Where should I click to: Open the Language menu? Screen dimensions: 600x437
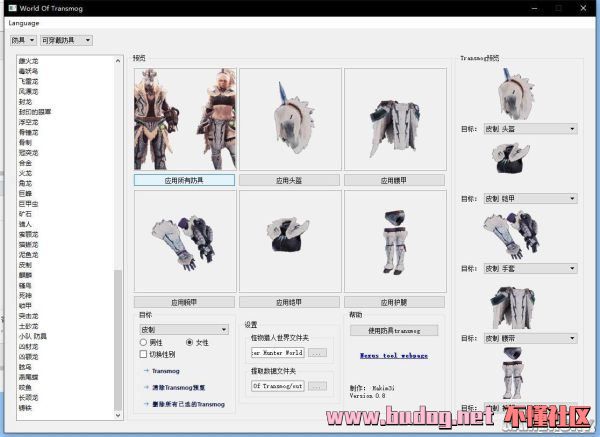click(24, 23)
